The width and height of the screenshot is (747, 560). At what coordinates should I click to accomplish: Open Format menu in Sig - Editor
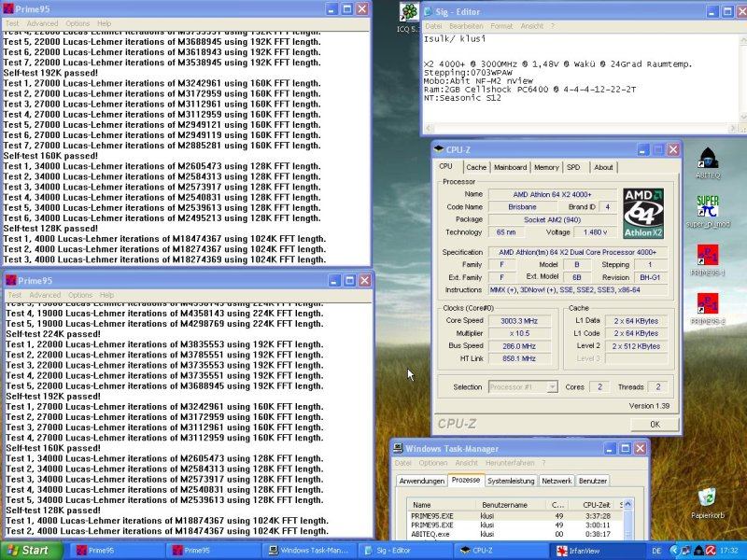[501, 26]
